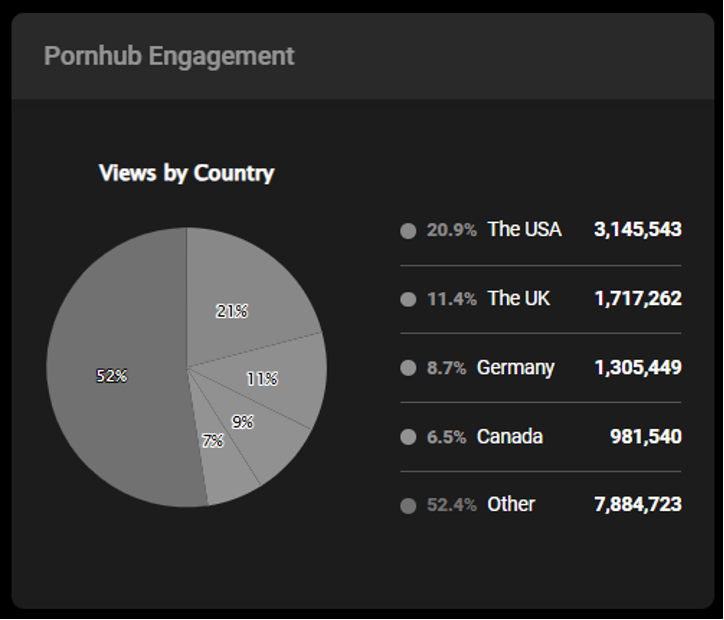The image size is (724, 620).
Task: Click The USA country label
Action: pyautogui.click(x=524, y=229)
